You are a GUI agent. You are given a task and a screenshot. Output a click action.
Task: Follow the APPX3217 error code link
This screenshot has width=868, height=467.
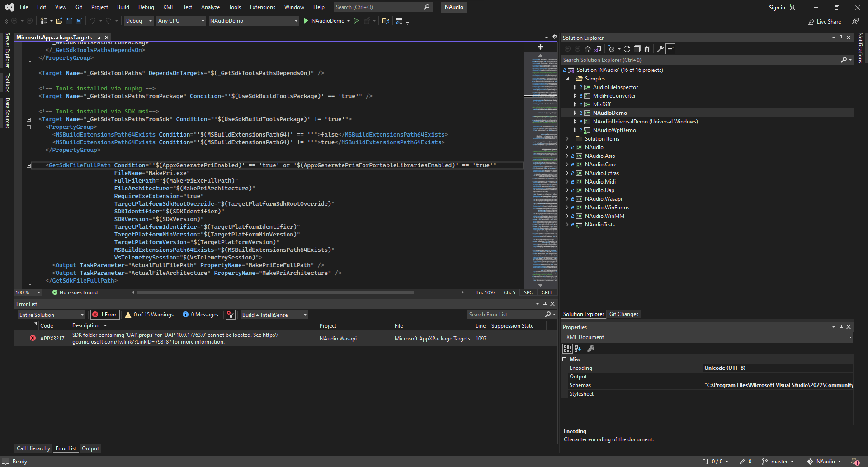pos(52,338)
